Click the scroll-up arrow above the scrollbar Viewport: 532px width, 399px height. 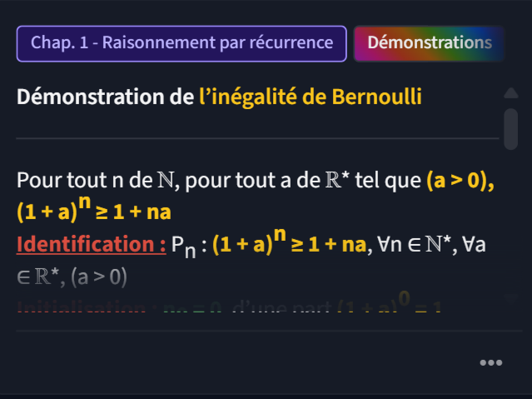tap(510, 92)
